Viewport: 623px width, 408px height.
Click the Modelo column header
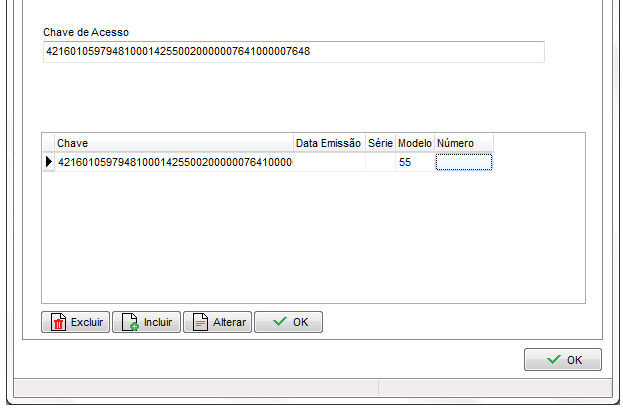415,143
